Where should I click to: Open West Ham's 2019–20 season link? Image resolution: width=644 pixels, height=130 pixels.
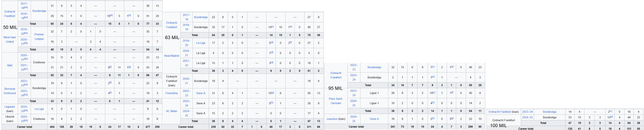[x=24, y=31]
